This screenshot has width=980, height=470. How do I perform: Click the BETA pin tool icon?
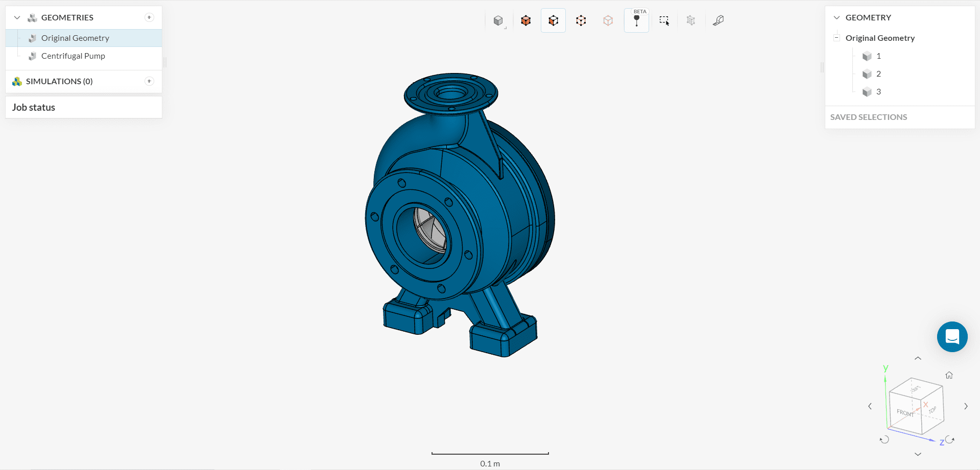coord(636,21)
